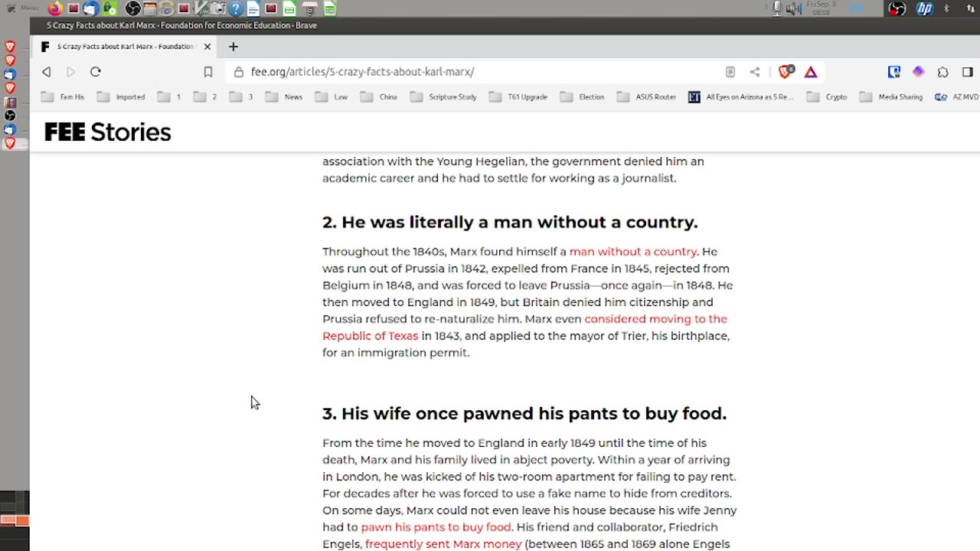Close the 5 Crazy Facts about Karl Marx tab

[x=207, y=47]
